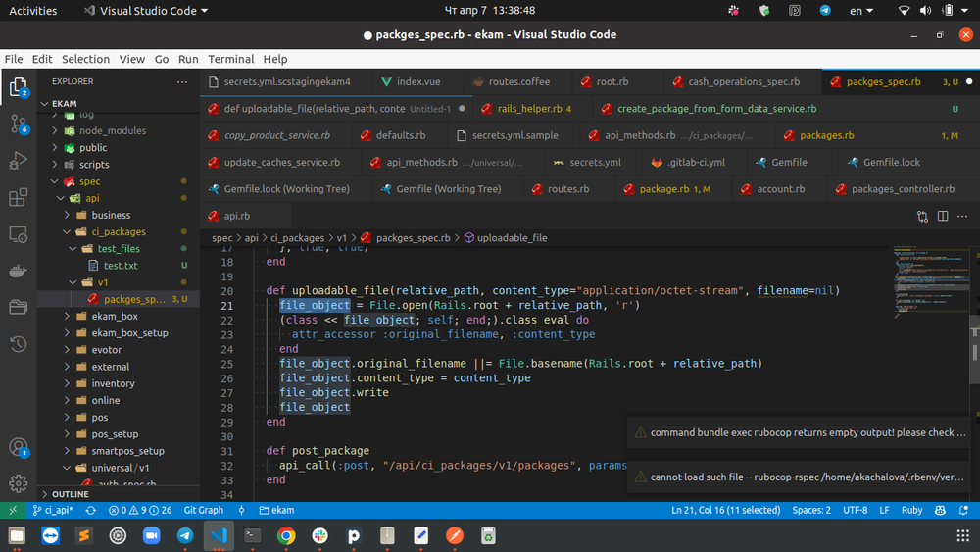Open the Extensions view
The height and width of the screenshot is (552, 980).
[x=19, y=198]
